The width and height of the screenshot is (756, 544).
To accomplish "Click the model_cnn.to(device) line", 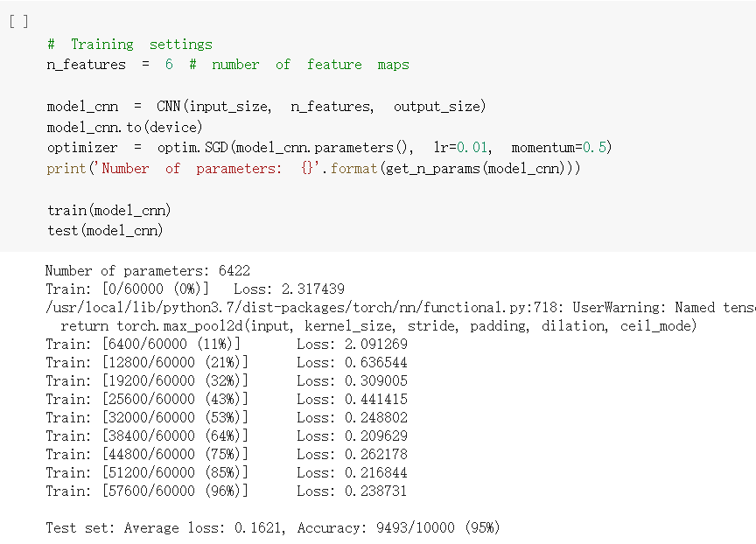I will point(124,127).
